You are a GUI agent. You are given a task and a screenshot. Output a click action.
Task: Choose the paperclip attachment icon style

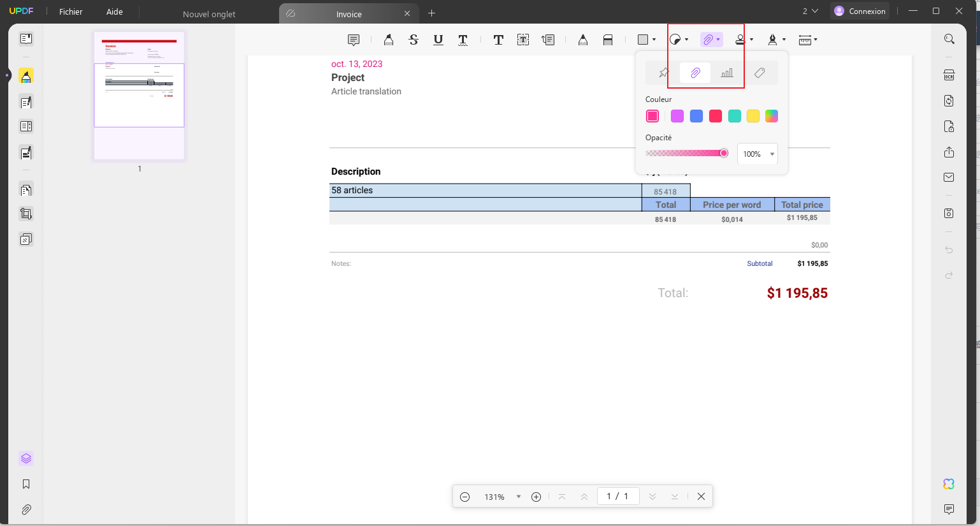pyautogui.click(x=695, y=73)
